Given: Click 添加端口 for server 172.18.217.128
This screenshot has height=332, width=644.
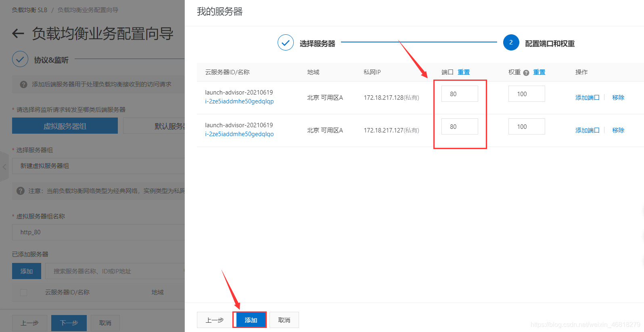Looking at the screenshot, I should pyautogui.click(x=588, y=97).
